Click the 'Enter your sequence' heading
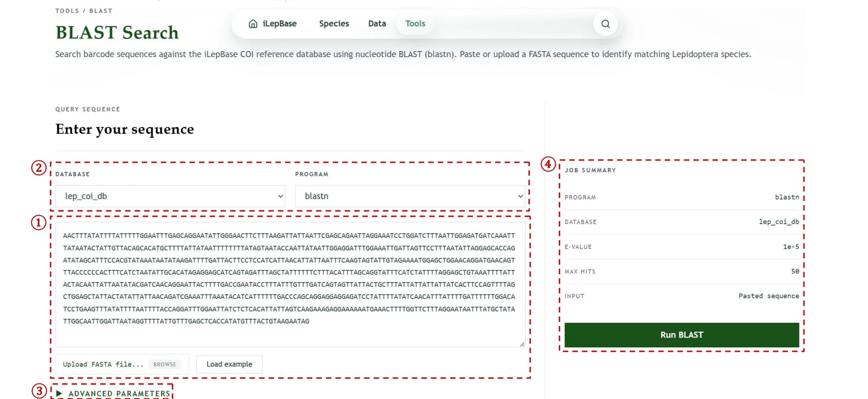 125,129
